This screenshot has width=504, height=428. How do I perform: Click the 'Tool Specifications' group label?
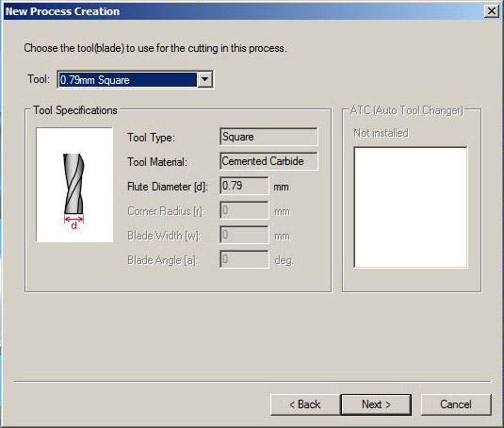point(75,110)
